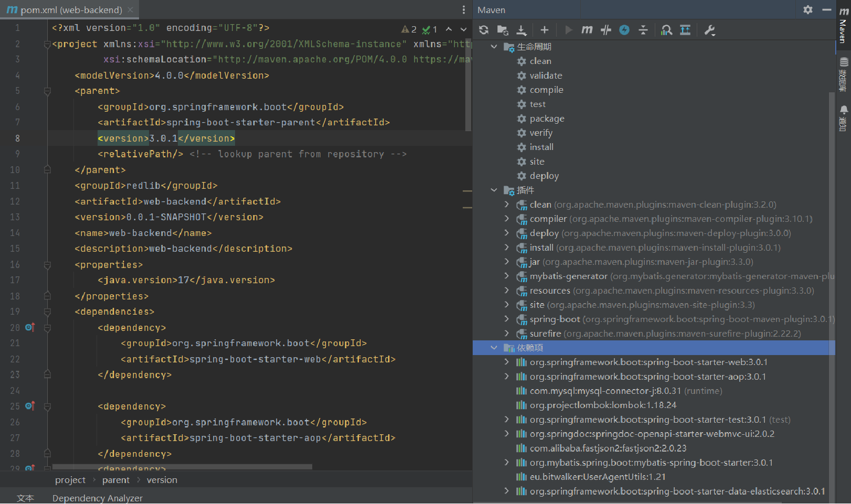This screenshot has width=851, height=504.
Task: Expand the clean plugin node
Action: point(506,204)
